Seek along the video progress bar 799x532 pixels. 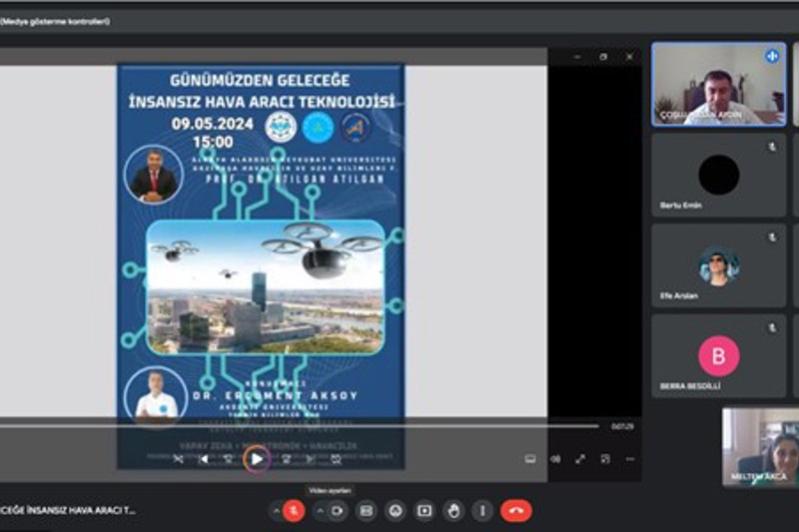(x=300, y=426)
